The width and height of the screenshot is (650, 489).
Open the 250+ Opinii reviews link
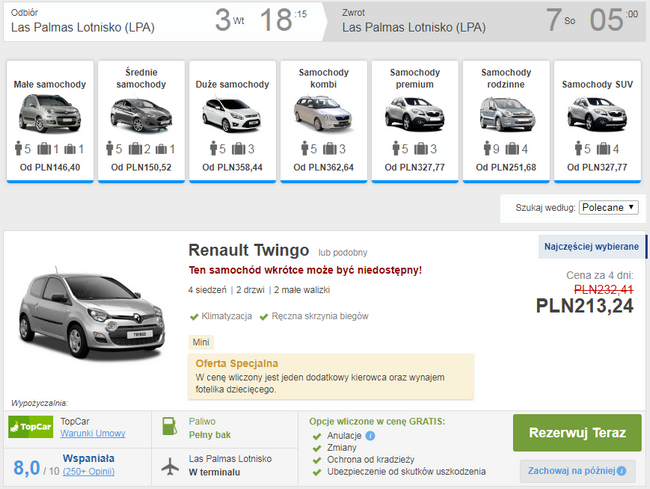[x=89, y=472]
